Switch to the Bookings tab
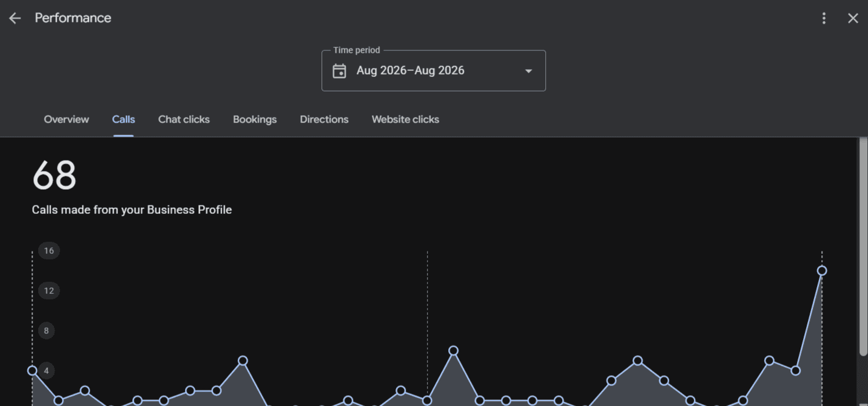Viewport: 868px width, 406px height. pyautogui.click(x=255, y=119)
